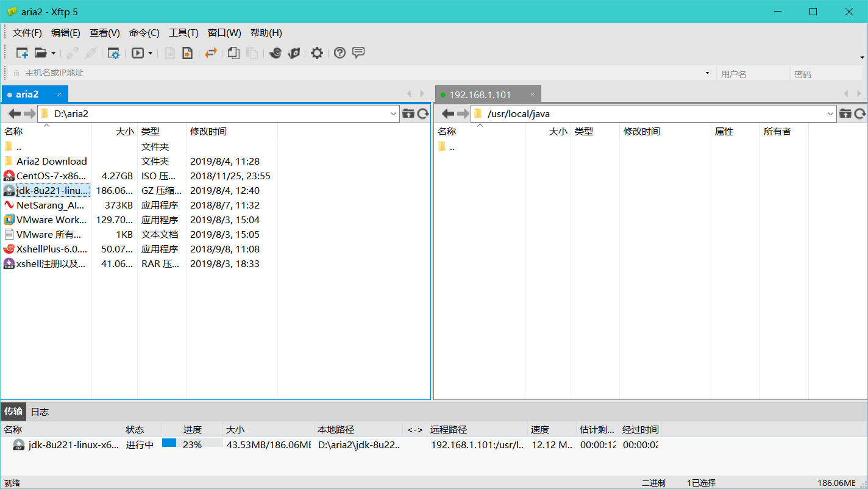868x489 pixels.
Task: Go forward in remote pane navigation
Action: point(463,113)
